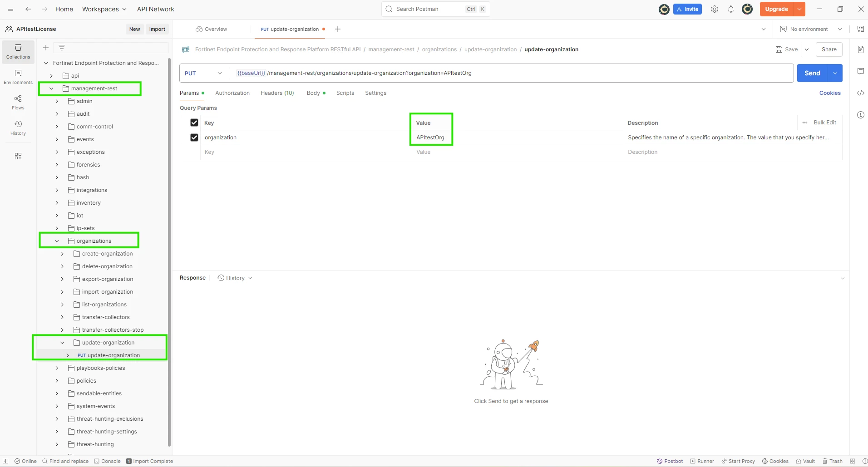The image size is (868, 467).
Task: Open the response History dropdown
Action: click(235, 278)
